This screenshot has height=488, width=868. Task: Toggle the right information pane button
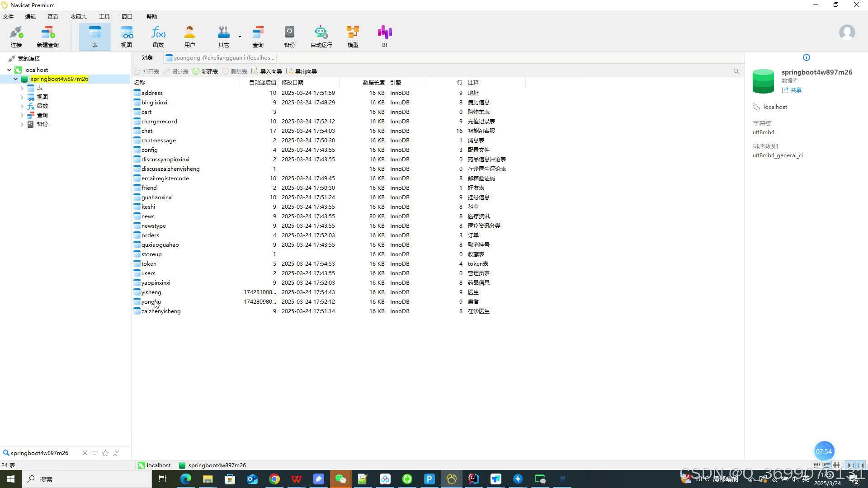pos(861,465)
